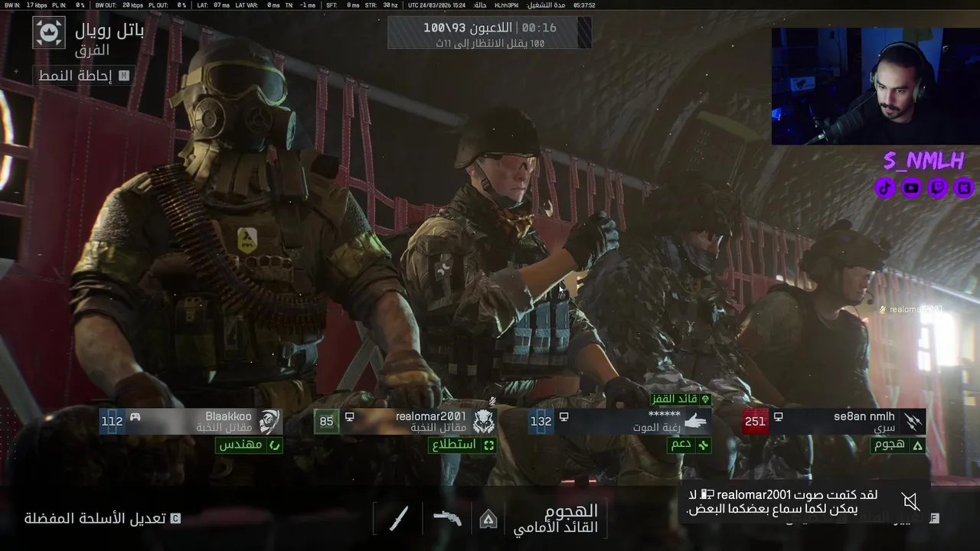Viewport: 980px width, 551px height.
Task: Click se8an nmlh claw emblem
Action: [912, 422]
